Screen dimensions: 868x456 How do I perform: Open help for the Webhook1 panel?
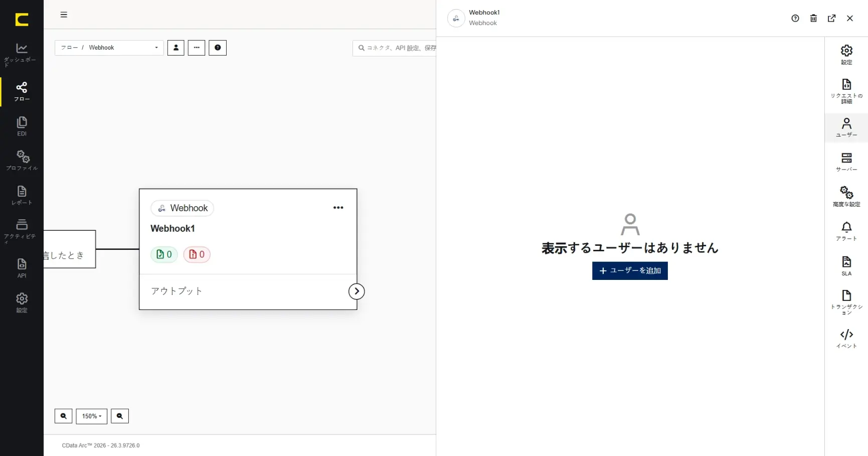pos(795,19)
